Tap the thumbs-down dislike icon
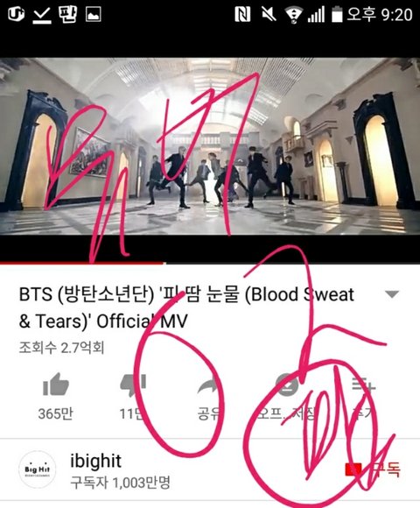The width and height of the screenshot is (420, 508). [133, 385]
